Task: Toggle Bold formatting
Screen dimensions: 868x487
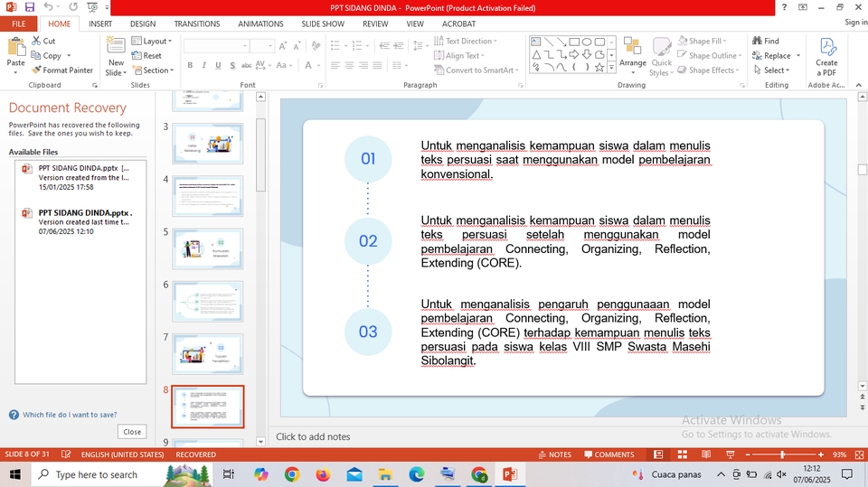Action: point(190,65)
